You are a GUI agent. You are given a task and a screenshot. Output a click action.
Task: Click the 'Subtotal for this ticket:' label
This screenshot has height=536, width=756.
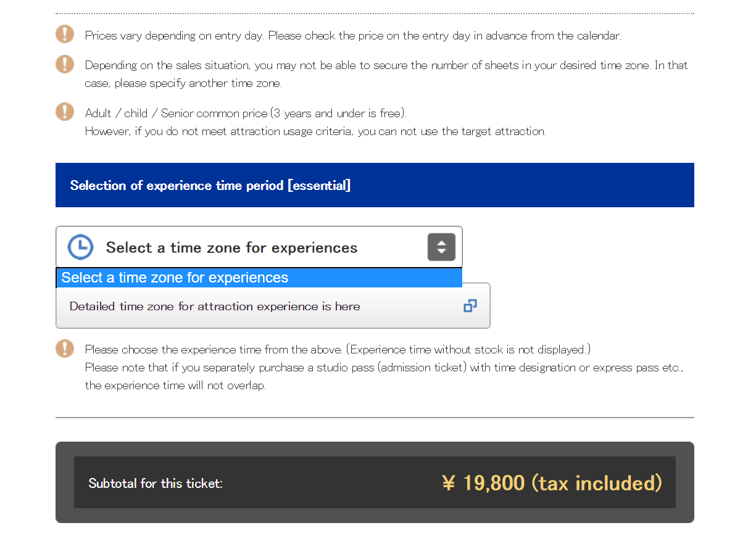[x=156, y=484]
